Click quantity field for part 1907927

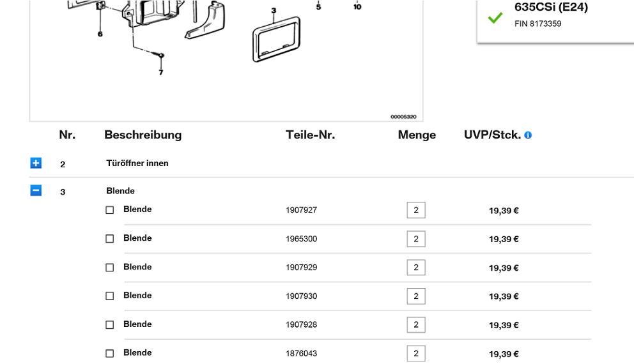click(x=416, y=210)
